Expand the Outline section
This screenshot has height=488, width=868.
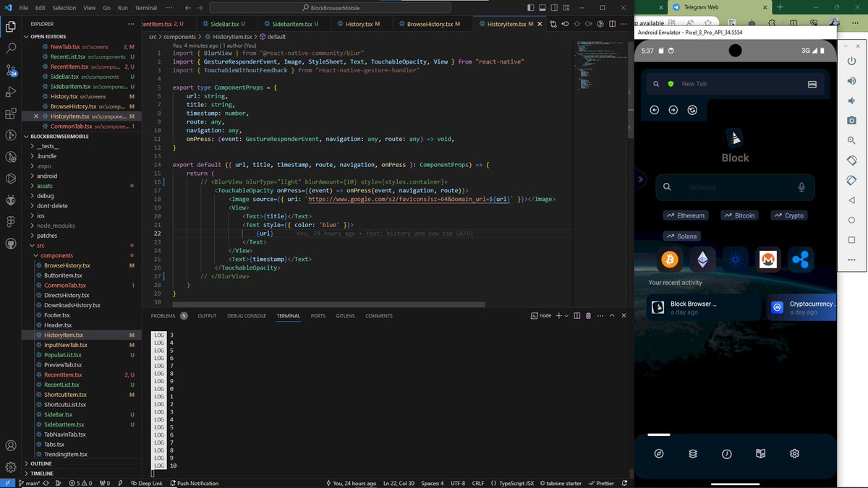point(82,463)
